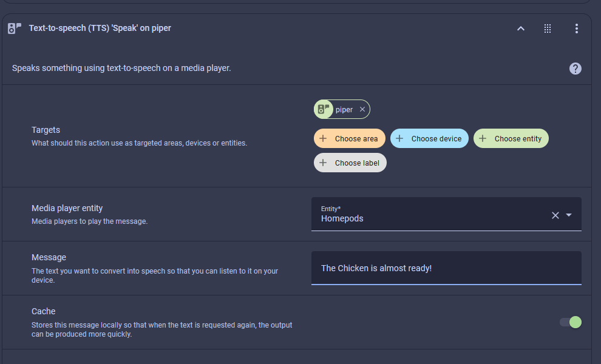Click the plus icon on Choose entity
The image size is (601, 364).
[x=483, y=138]
